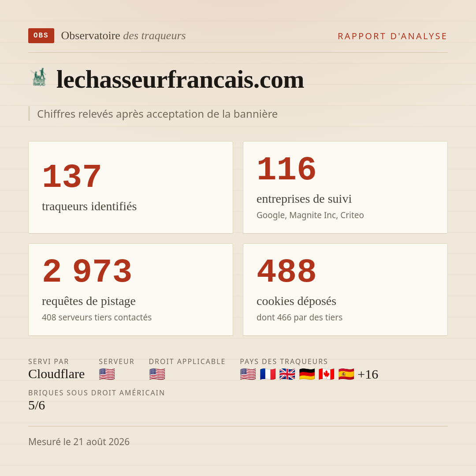This screenshot has width=476, height=476.
Task: Click the RAPPORT D'ANALYSE label
Action: pos(393,36)
